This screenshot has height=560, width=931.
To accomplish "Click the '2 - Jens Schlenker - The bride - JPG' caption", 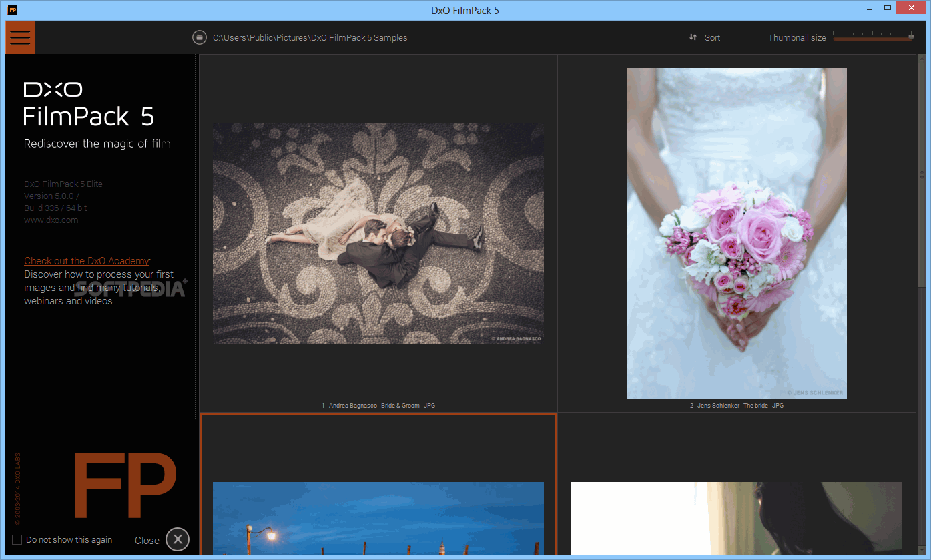I will point(737,406).
